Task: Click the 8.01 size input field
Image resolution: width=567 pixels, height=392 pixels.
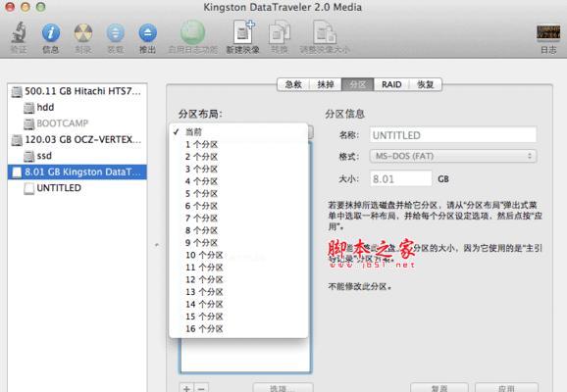Action: (400, 178)
